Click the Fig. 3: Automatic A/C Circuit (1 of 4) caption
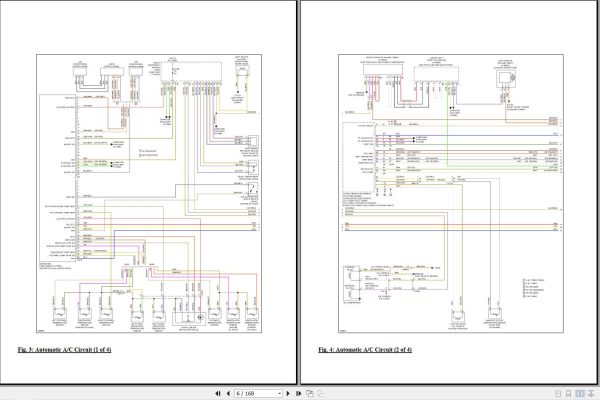This screenshot has height=400, width=600. pyautogui.click(x=64, y=349)
